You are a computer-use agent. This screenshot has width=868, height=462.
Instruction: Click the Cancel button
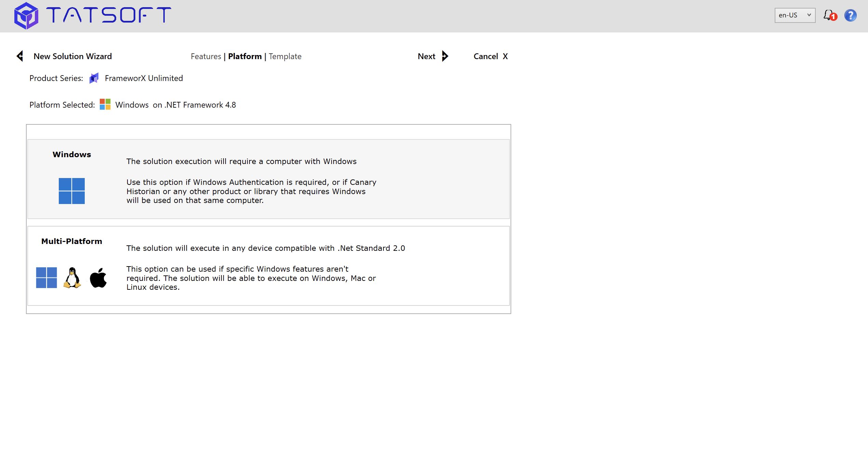coord(486,56)
